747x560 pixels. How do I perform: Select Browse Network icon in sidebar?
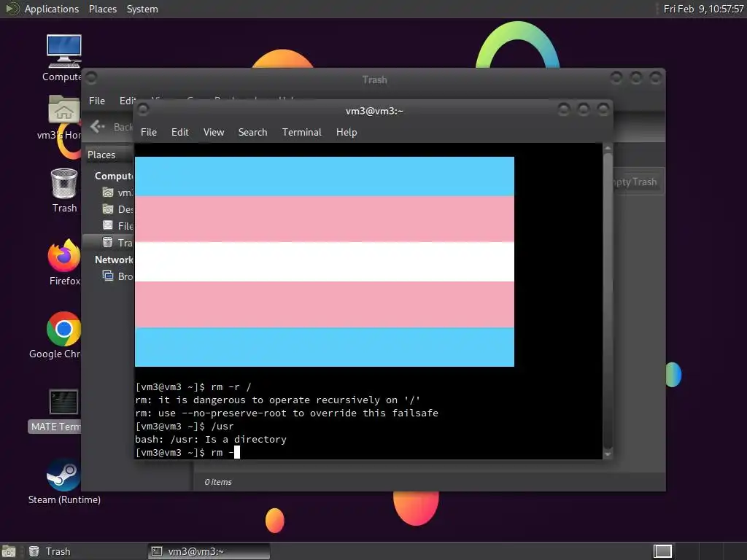pyautogui.click(x=108, y=276)
